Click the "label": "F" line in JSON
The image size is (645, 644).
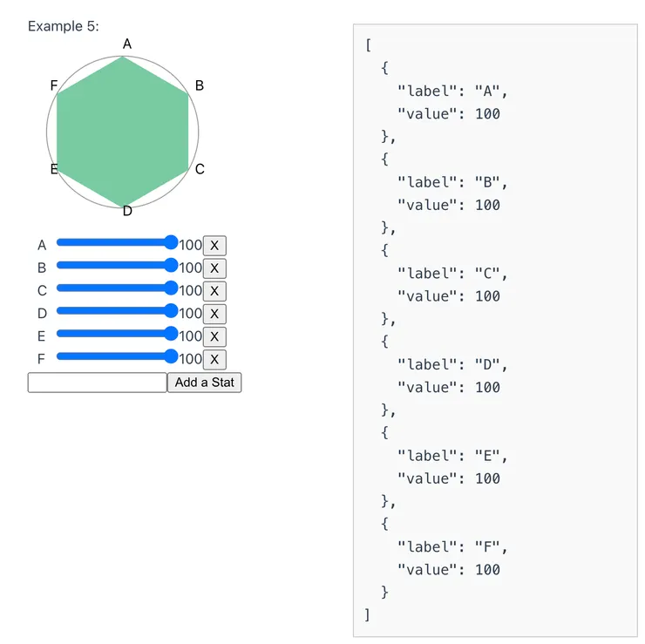(x=451, y=546)
